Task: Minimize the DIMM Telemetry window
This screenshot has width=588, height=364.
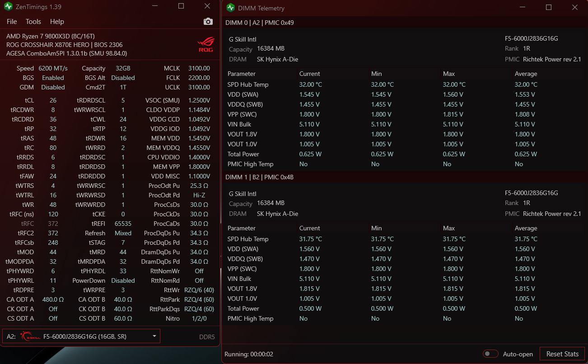Action: pyautogui.click(x=523, y=8)
